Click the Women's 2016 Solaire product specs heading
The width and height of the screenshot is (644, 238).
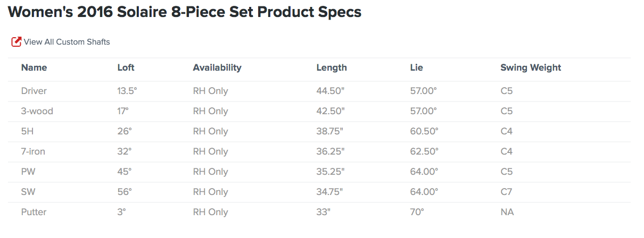pyautogui.click(x=185, y=12)
